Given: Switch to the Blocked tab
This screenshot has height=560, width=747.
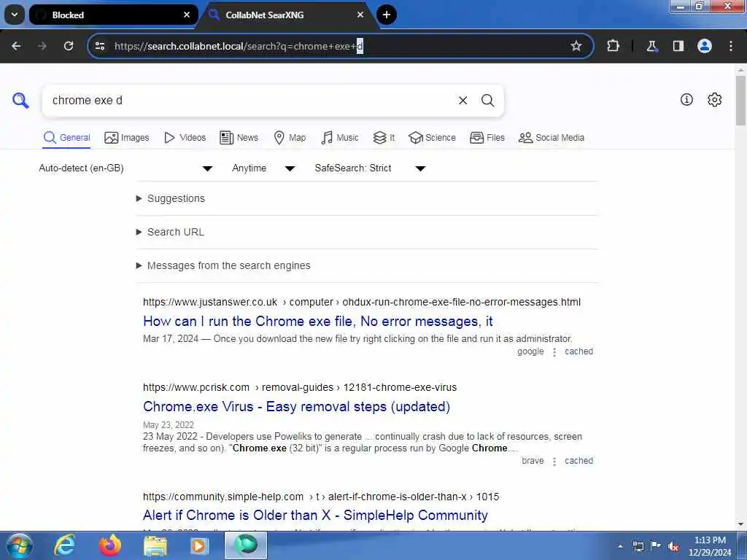Looking at the screenshot, I should (x=113, y=15).
